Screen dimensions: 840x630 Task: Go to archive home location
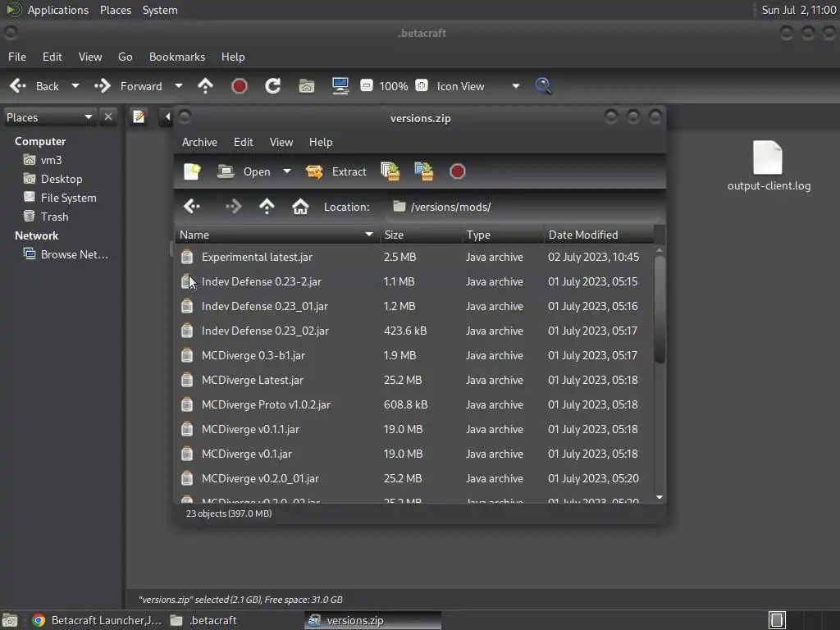click(300, 206)
